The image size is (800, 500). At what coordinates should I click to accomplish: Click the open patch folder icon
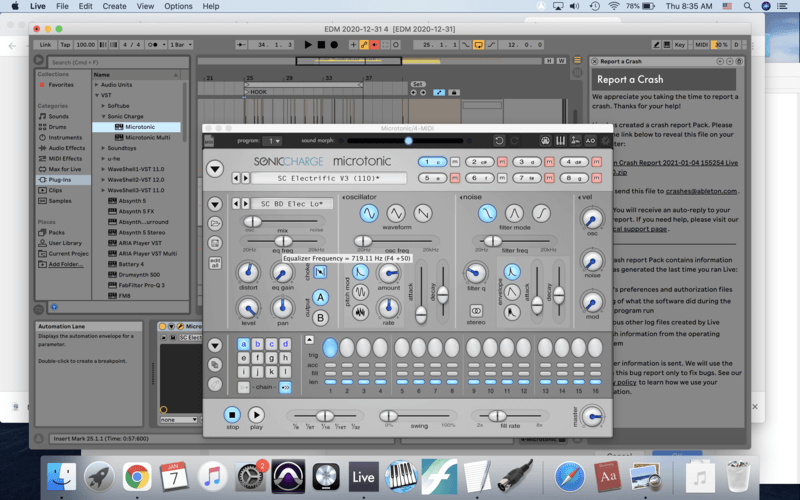click(215, 223)
